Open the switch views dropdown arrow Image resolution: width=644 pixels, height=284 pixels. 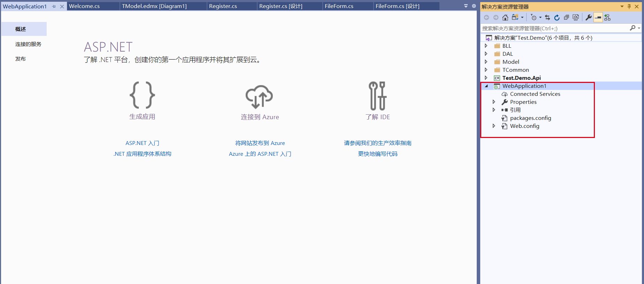tap(522, 17)
